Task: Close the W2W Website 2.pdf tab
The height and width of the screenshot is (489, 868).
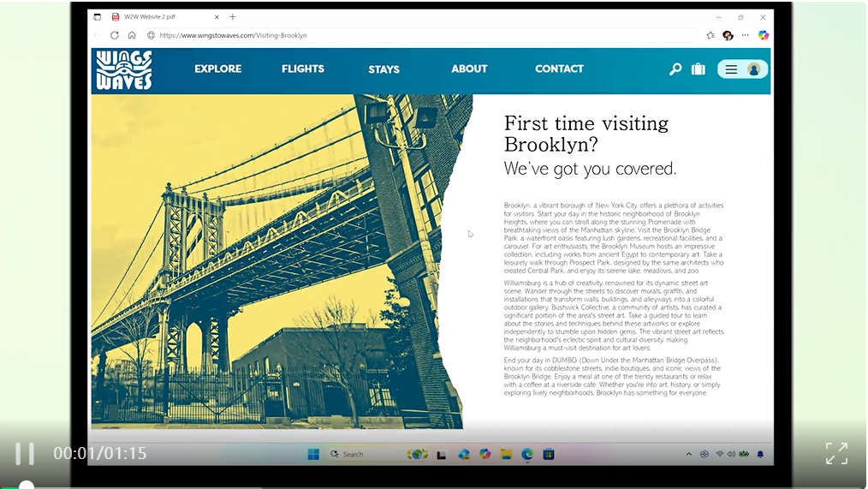Action: pyautogui.click(x=217, y=16)
